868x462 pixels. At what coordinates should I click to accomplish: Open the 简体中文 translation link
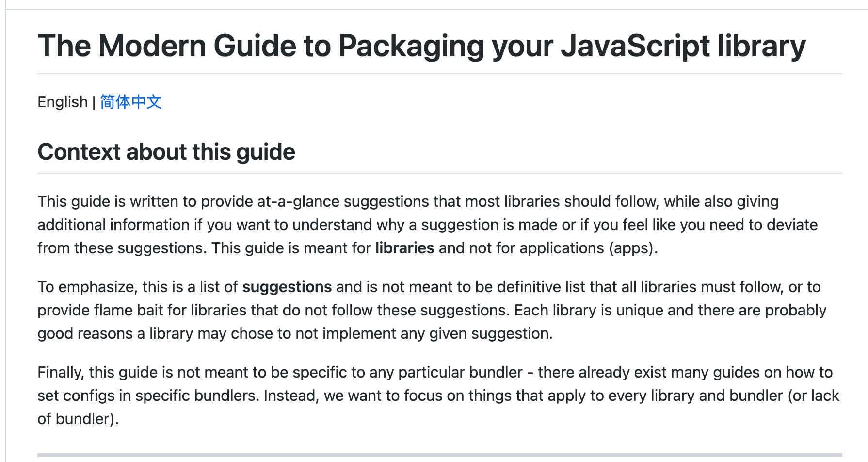[131, 102]
